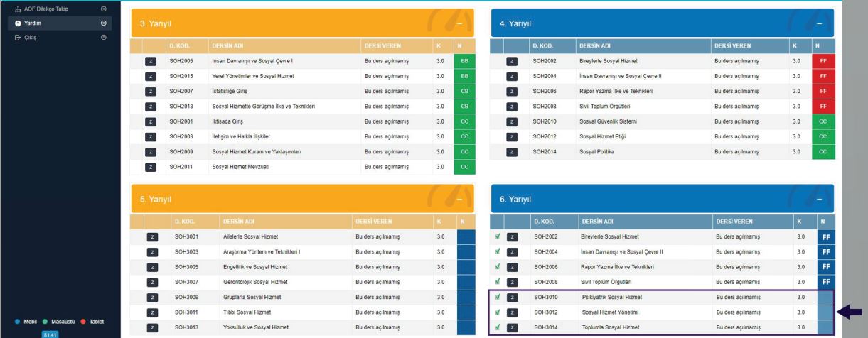This screenshot has width=868, height=338.
Task: Collapse the 3. Yarıyıl panel
Action: coord(459,24)
